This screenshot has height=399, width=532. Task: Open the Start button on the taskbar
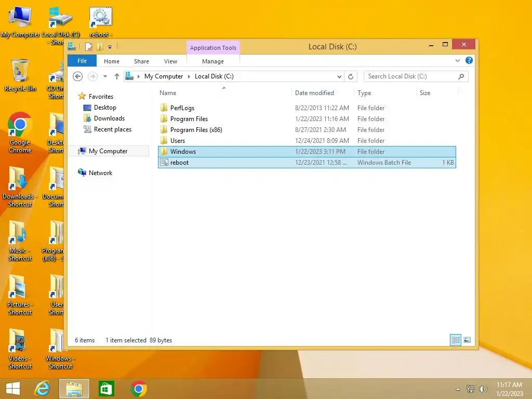(13, 389)
